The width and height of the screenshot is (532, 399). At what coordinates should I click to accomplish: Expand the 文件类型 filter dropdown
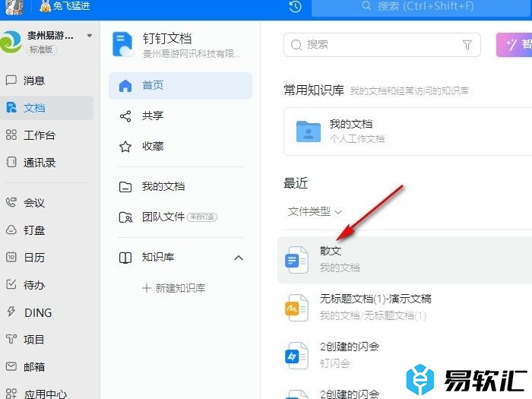[315, 211]
